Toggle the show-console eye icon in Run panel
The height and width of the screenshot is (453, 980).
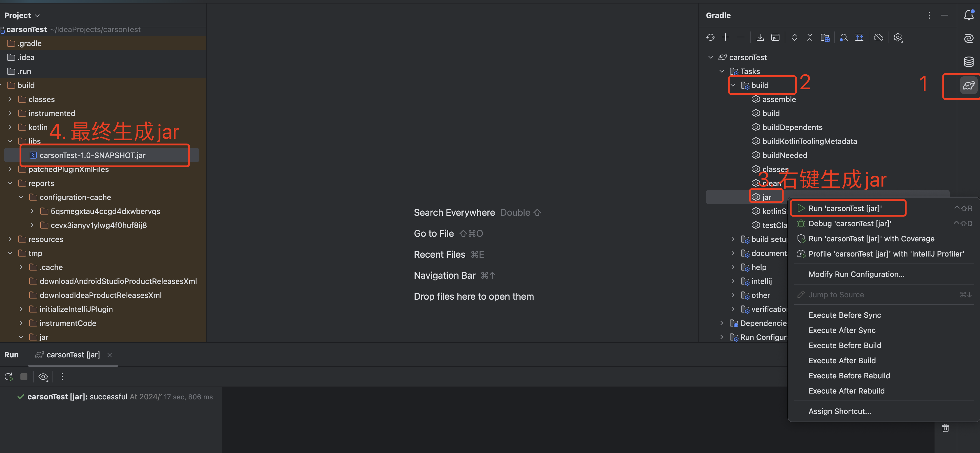click(x=43, y=377)
